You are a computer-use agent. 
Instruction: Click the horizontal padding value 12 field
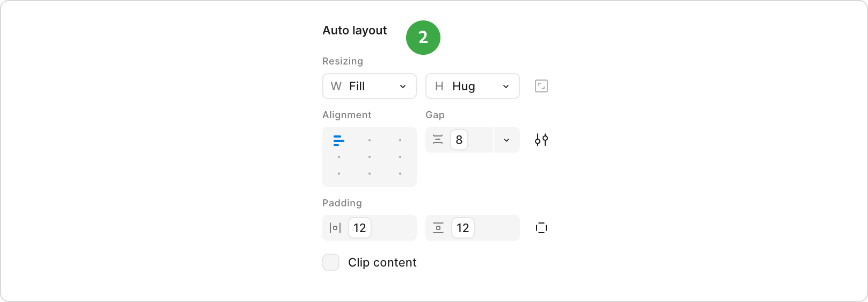tap(360, 228)
